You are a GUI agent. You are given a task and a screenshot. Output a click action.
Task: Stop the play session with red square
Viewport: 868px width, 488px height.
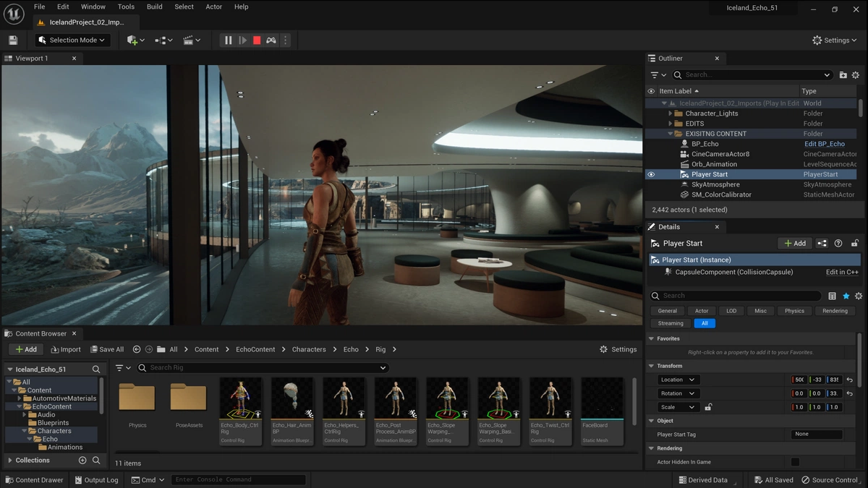(x=257, y=40)
